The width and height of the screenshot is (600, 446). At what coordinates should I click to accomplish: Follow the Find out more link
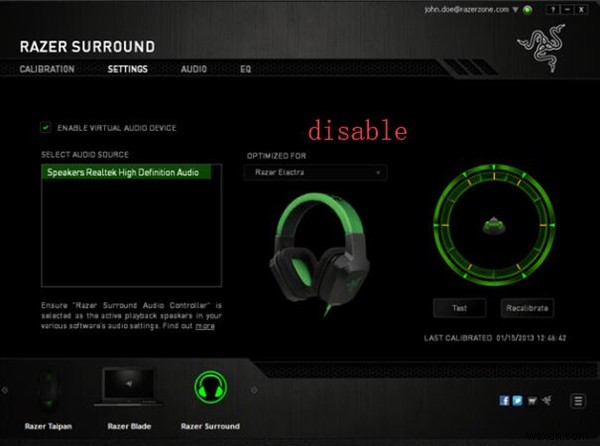point(205,326)
